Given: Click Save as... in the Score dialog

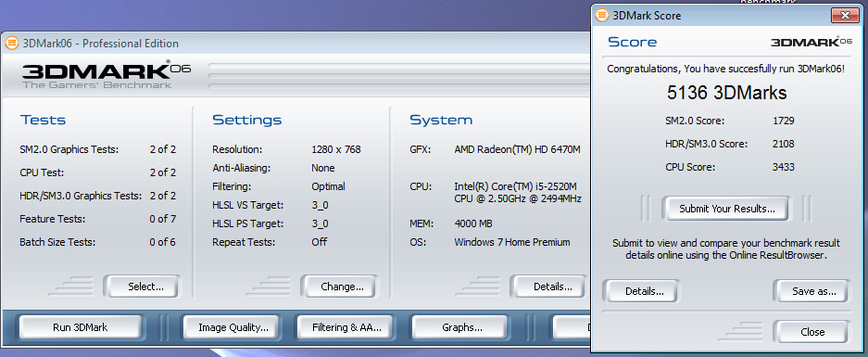Looking at the screenshot, I should [812, 291].
